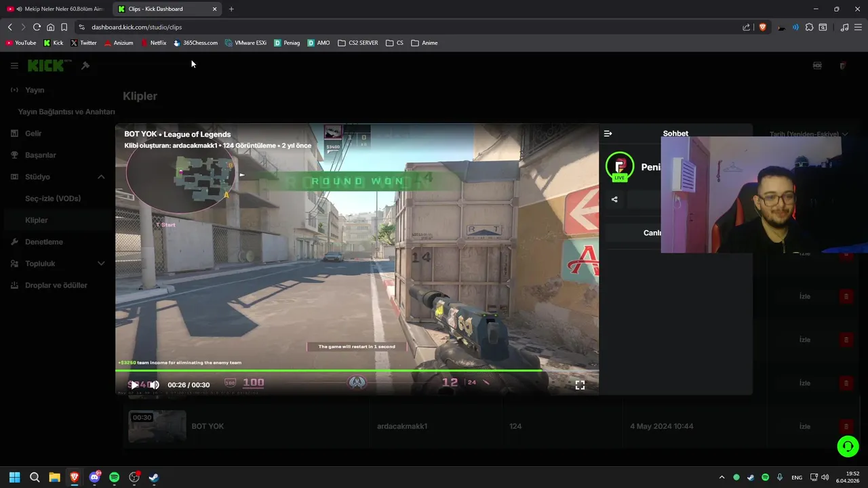The image size is (868, 488).
Task: Open the Yayın sidebar item
Action: (x=35, y=90)
